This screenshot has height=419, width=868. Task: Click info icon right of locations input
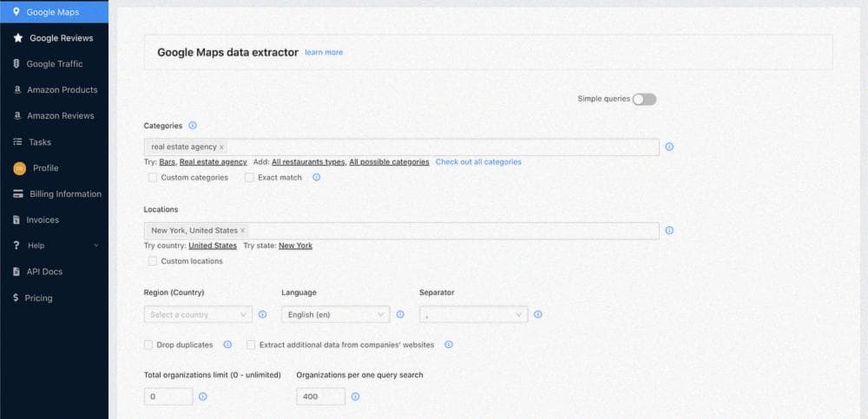[x=669, y=230]
